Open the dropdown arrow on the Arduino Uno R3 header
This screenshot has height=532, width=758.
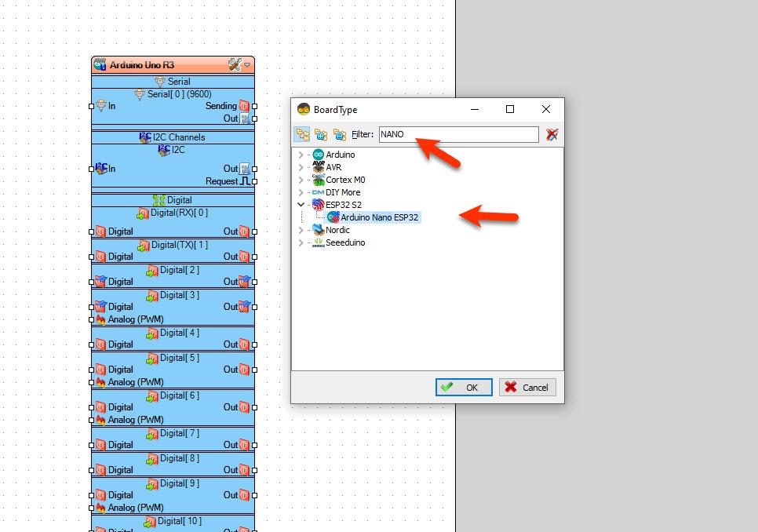(x=247, y=64)
